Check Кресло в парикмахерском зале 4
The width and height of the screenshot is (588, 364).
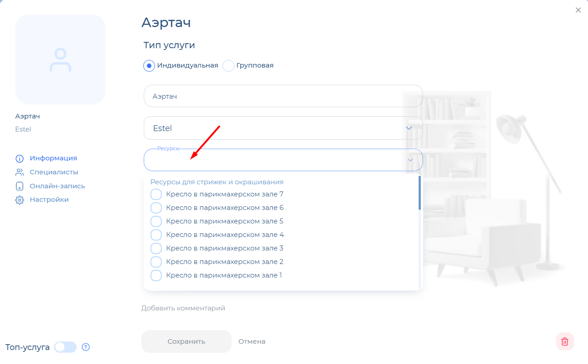[156, 235]
